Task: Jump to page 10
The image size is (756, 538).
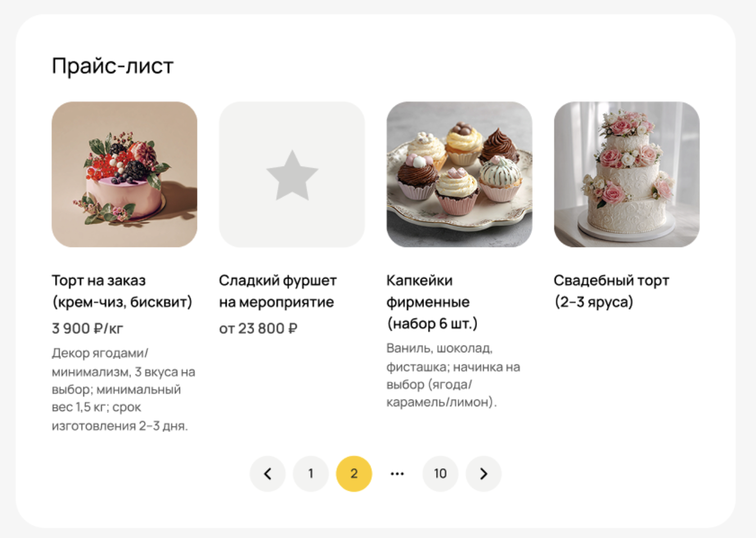Action: (x=440, y=474)
